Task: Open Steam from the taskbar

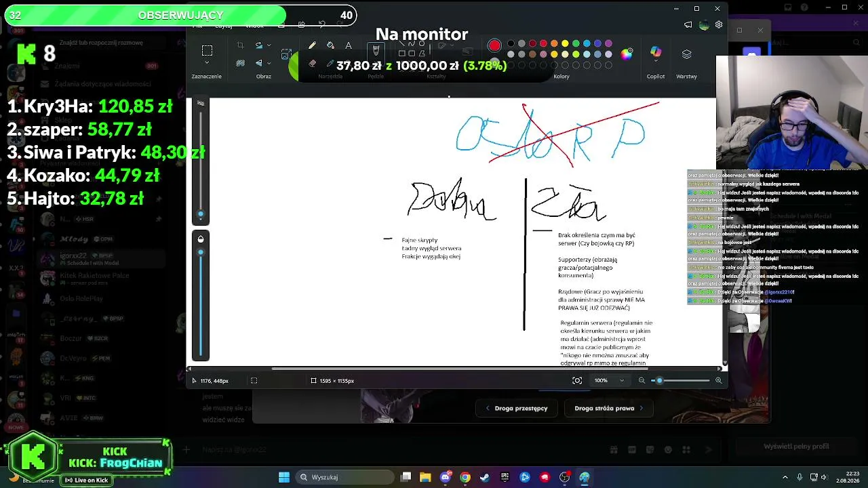Action: pyautogui.click(x=485, y=477)
